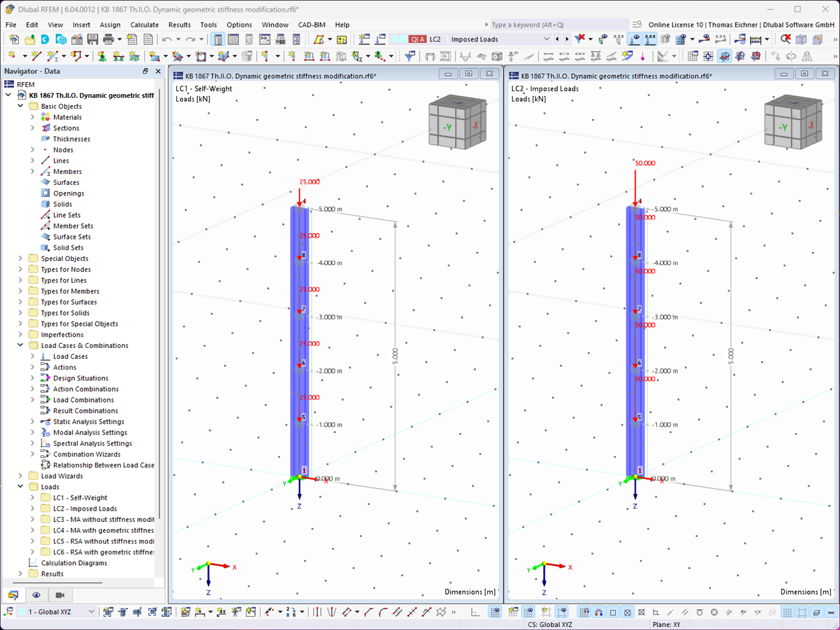This screenshot has width=840, height=630.
Task: Open the LC2 Imposed Loads dropdown
Action: point(547,38)
